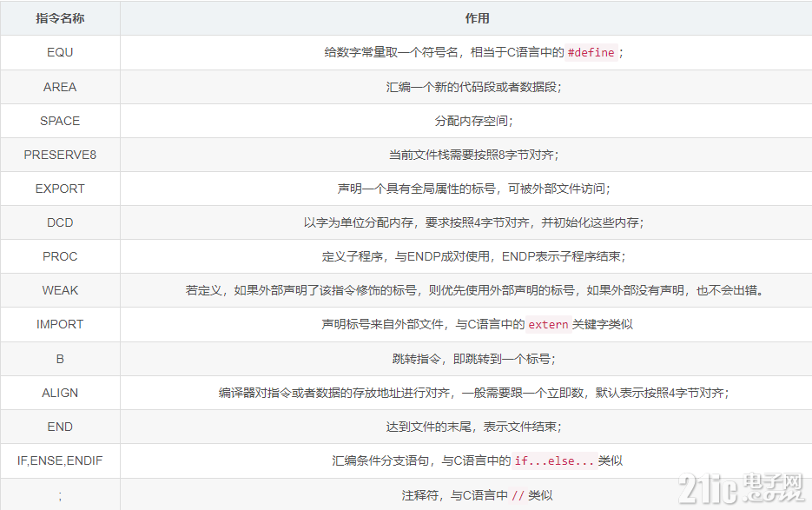Click the description 定义子程序，与ENDP成对使用
The image size is (812, 510).
click(x=473, y=256)
